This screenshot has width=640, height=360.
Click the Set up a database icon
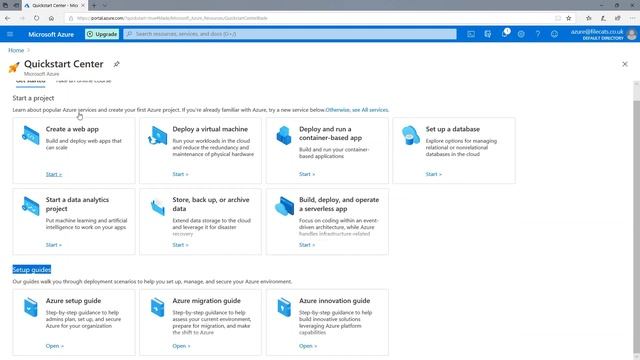tap(410, 135)
